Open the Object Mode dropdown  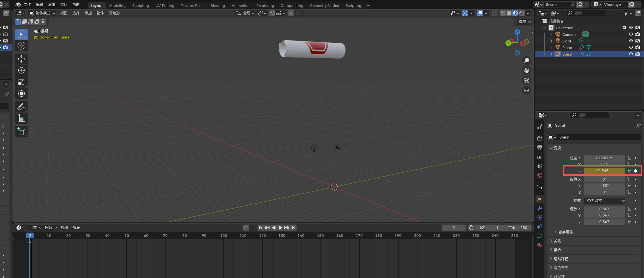(x=42, y=13)
